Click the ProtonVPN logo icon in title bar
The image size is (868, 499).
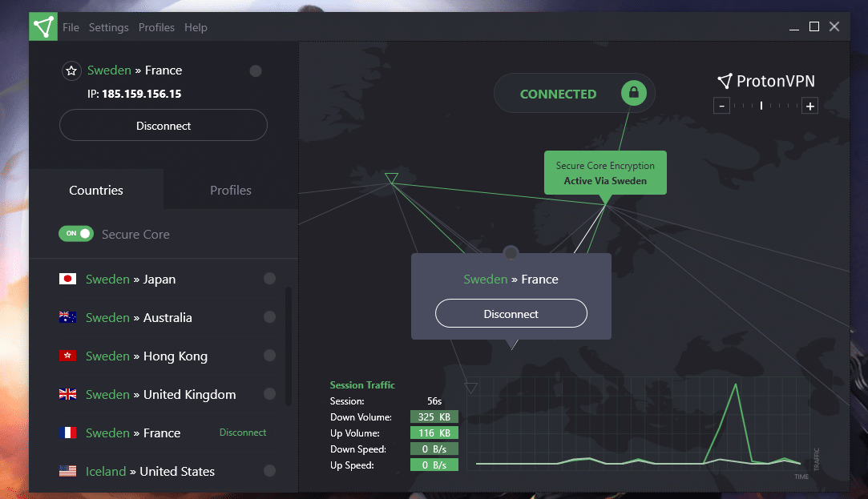43,26
